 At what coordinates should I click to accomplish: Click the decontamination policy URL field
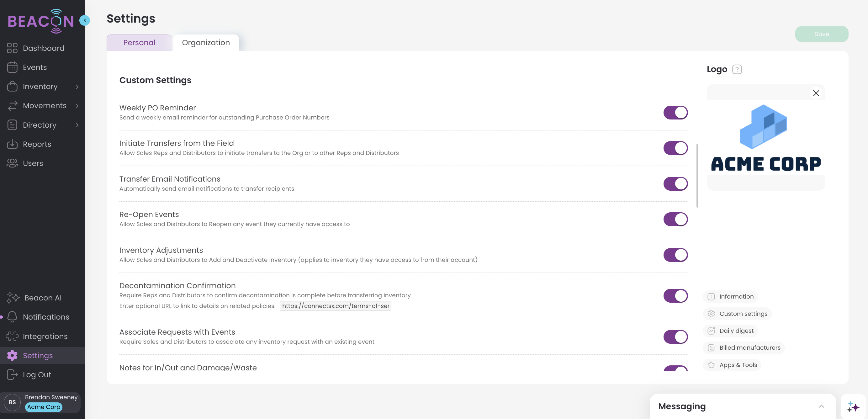335,306
